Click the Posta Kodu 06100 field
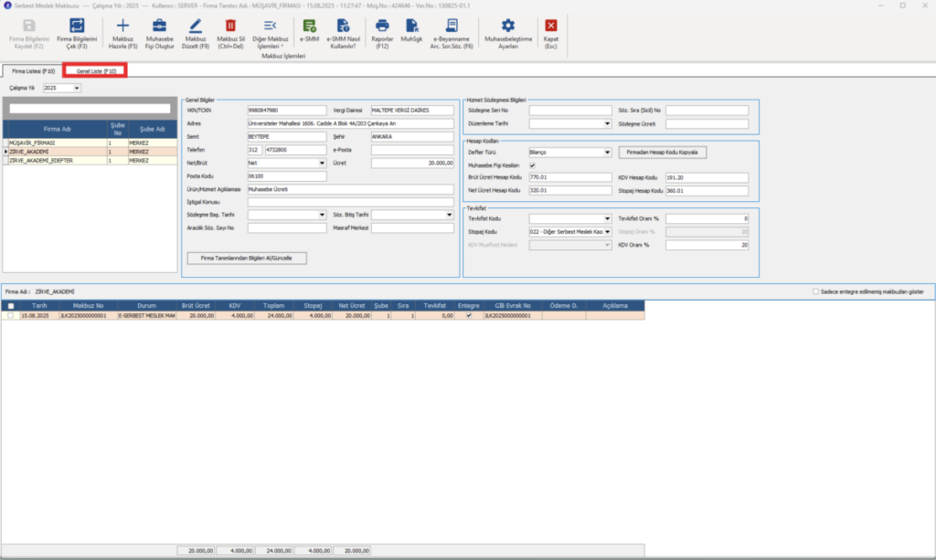 (287, 176)
